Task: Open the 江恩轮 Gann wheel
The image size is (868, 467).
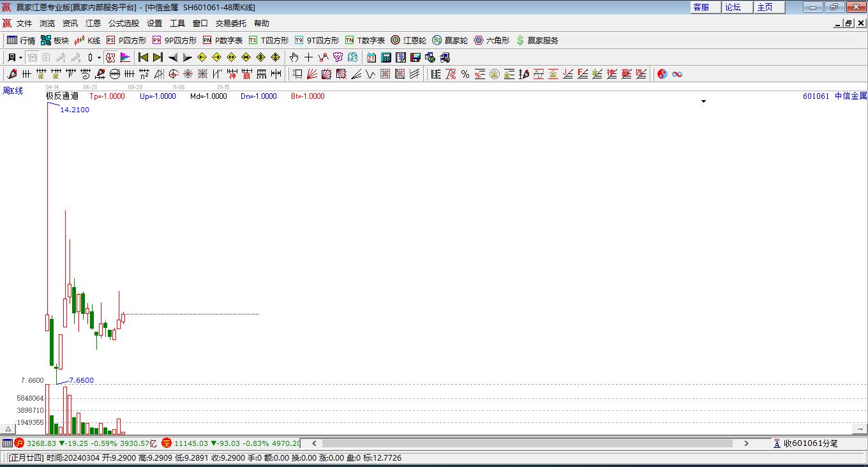Action: pos(408,40)
